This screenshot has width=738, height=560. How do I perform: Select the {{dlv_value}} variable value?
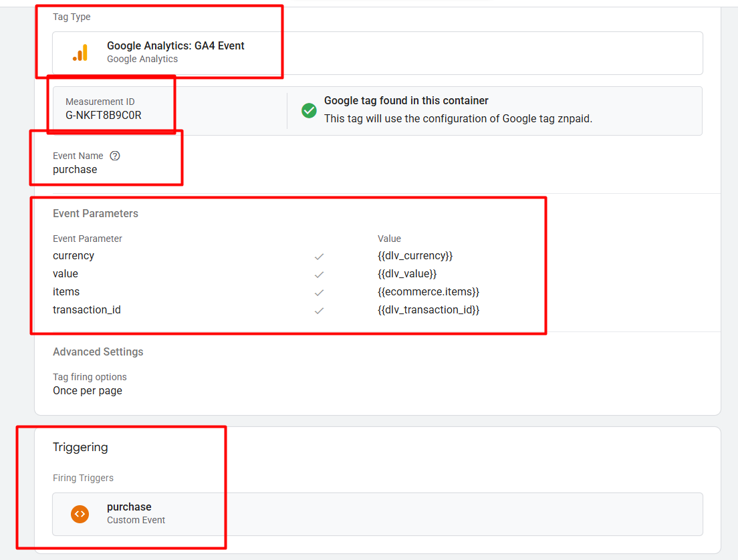[x=406, y=274]
